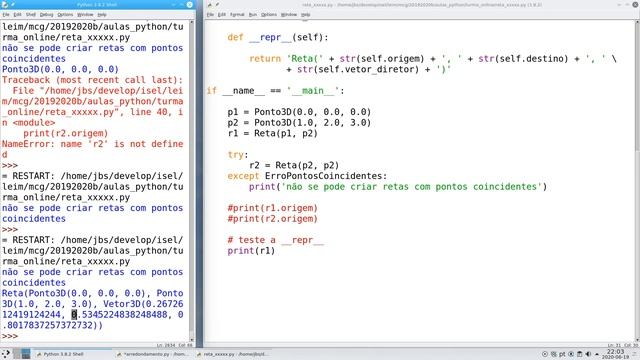Screen dimensions: 640x360
Task: Open Options menu in Python Shell window
Action: pos(65,15)
